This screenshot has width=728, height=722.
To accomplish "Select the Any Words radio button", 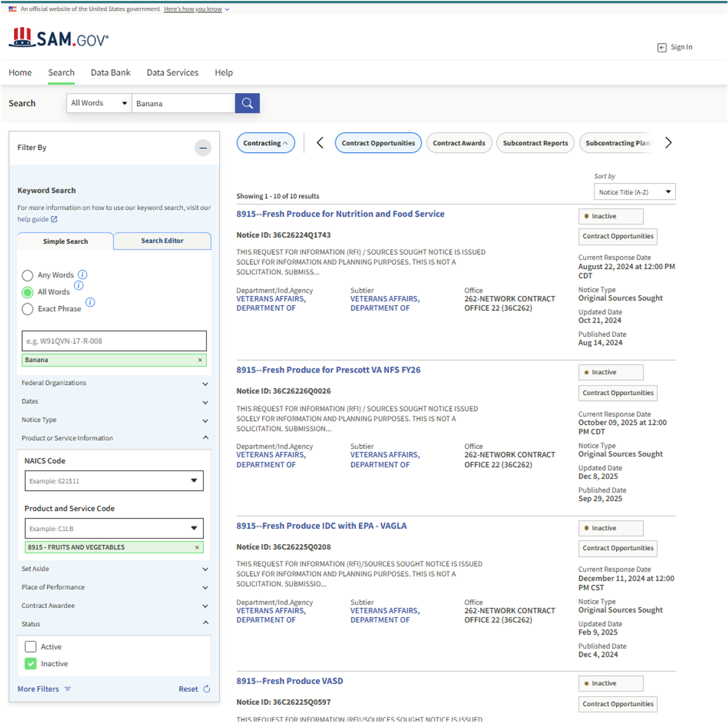I will tap(28, 275).
